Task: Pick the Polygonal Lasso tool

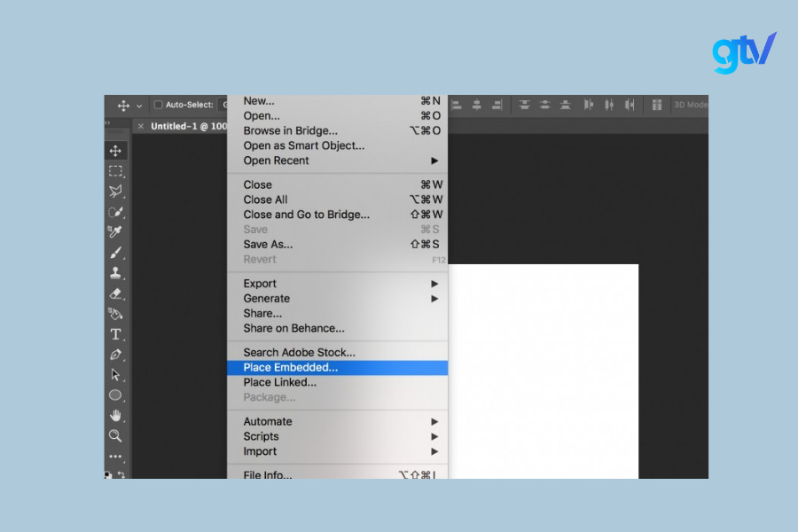Action: (115, 192)
